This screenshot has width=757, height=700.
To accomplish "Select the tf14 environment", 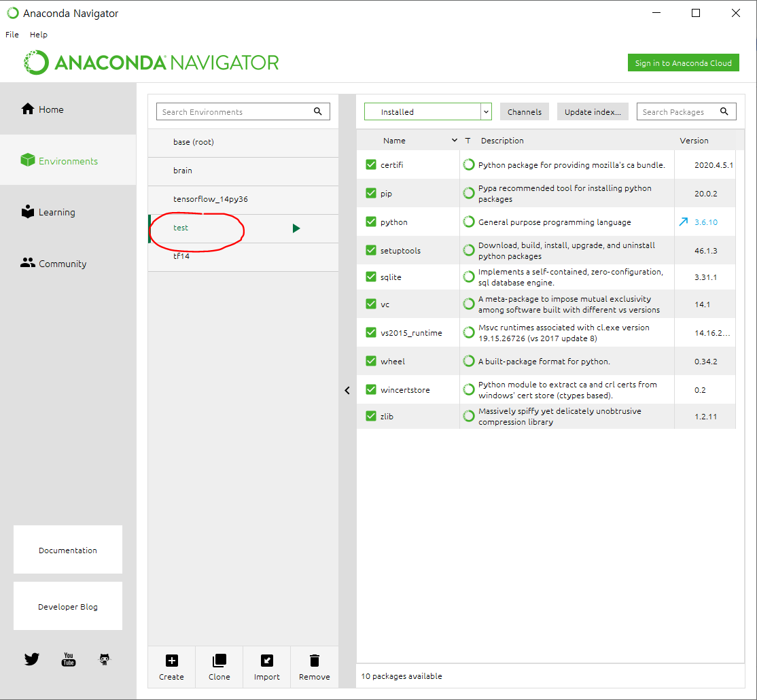I will pos(243,257).
